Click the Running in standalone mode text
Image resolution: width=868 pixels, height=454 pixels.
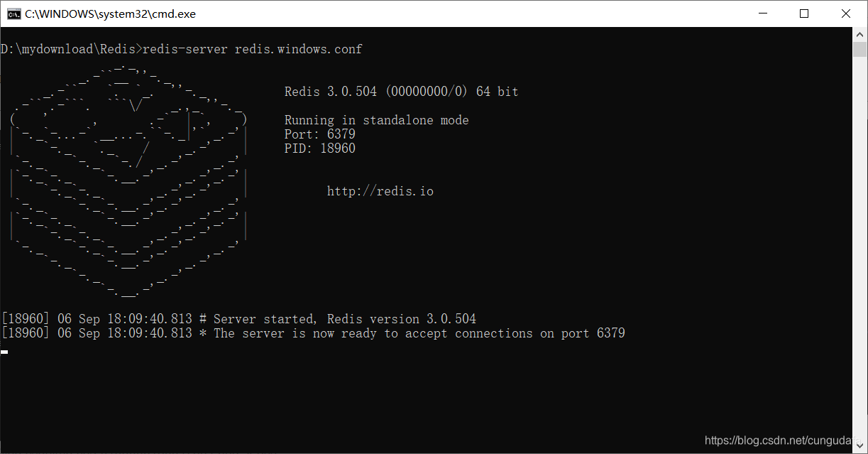coord(376,119)
